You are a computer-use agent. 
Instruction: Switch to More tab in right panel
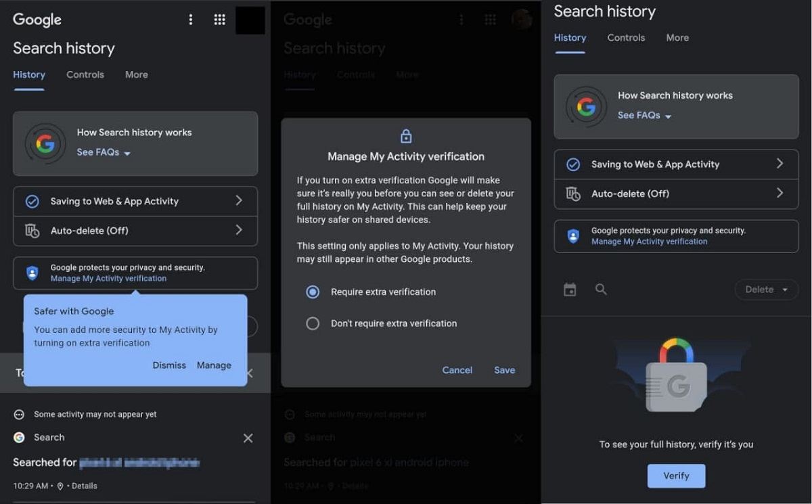click(677, 38)
